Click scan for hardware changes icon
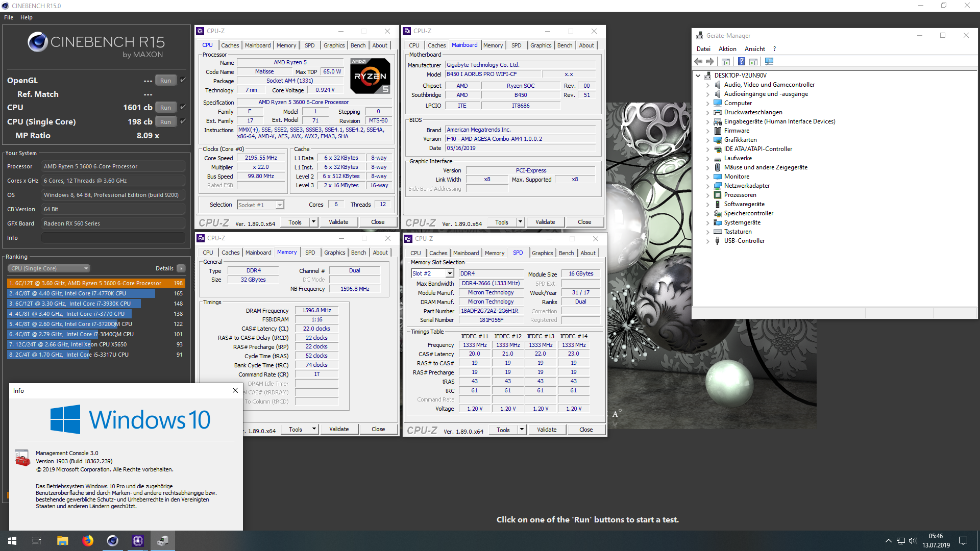 pyautogui.click(x=769, y=62)
